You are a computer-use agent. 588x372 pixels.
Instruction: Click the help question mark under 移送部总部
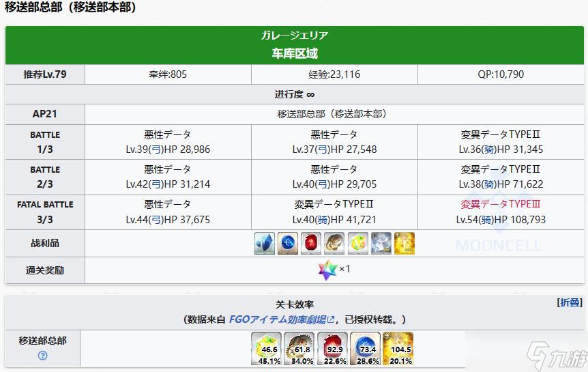pyautogui.click(x=42, y=356)
